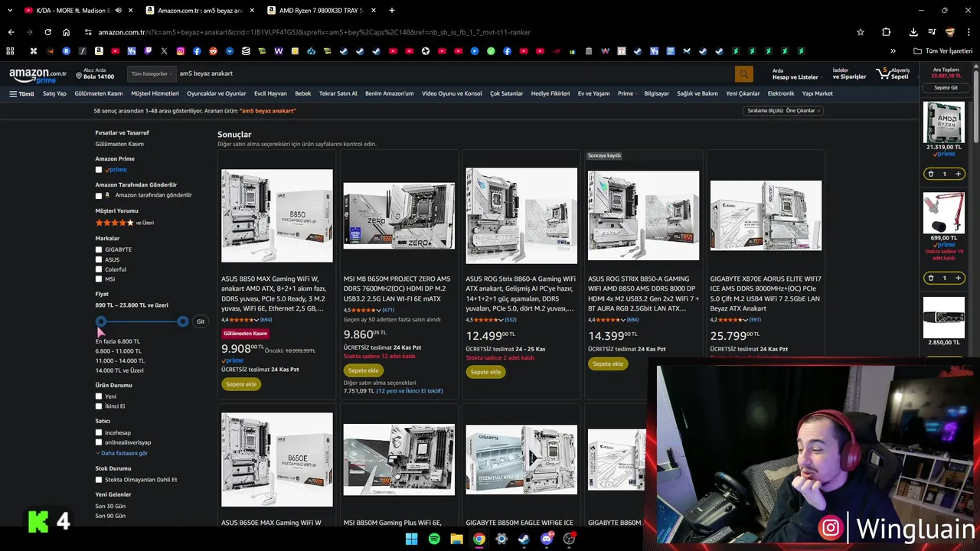Expand the Prime dropdown in navigation bar
Screen dimensions: 980x551
click(627, 93)
